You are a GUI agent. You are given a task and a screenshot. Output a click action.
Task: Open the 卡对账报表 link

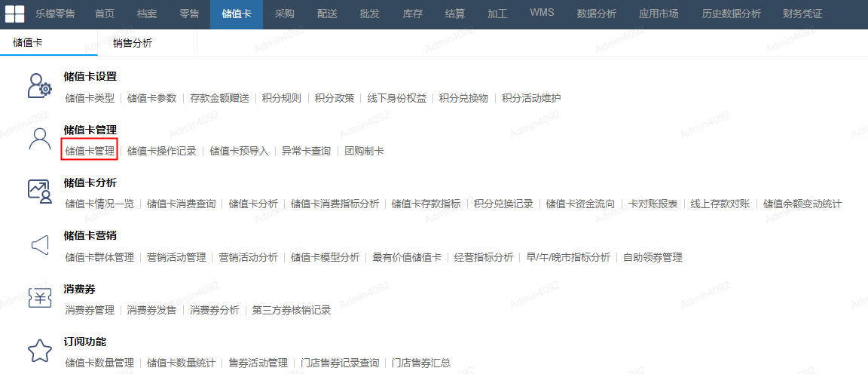point(653,204)
